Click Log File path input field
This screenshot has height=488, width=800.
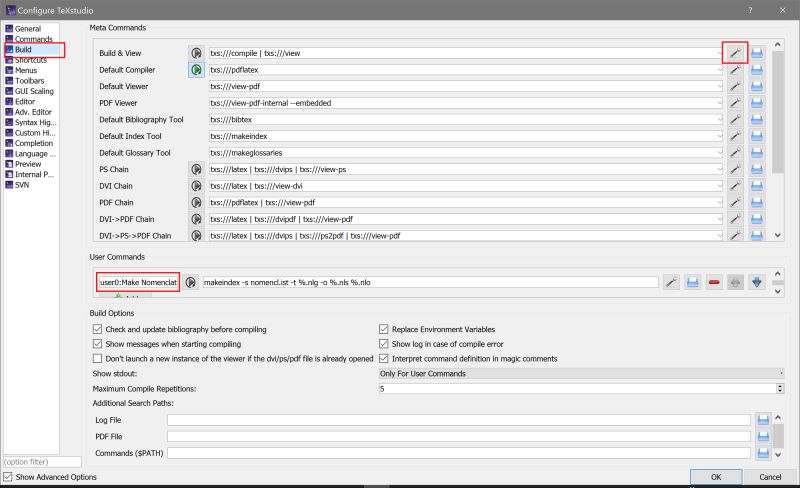459,420
